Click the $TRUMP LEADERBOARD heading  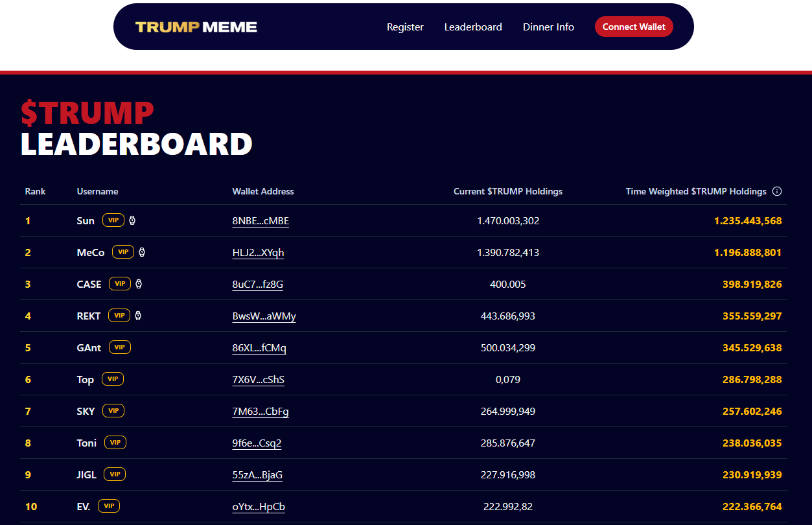[x=136, y=128]
